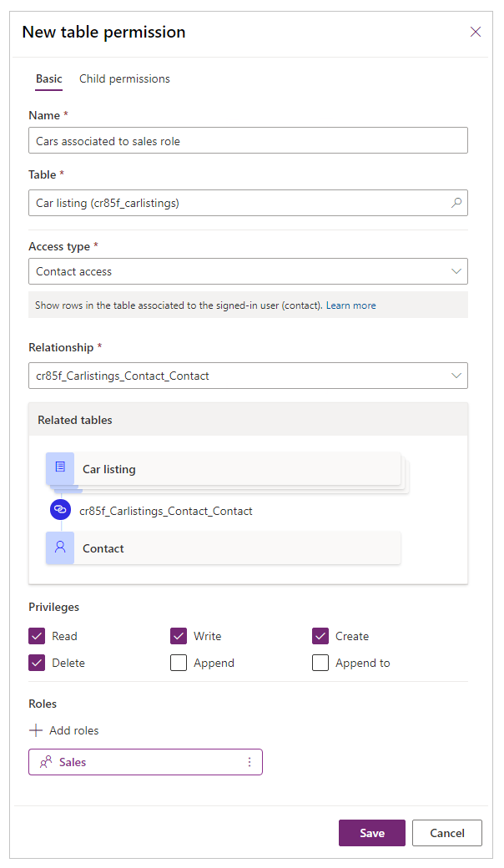The image size is (504, 868).
Task: Enable the Append to privilege checkbox
Action: 320,663
